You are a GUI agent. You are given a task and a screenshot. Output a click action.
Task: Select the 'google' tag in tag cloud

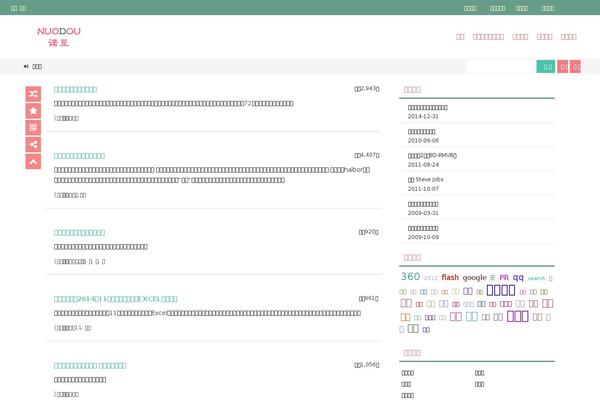tap(474, 278)
